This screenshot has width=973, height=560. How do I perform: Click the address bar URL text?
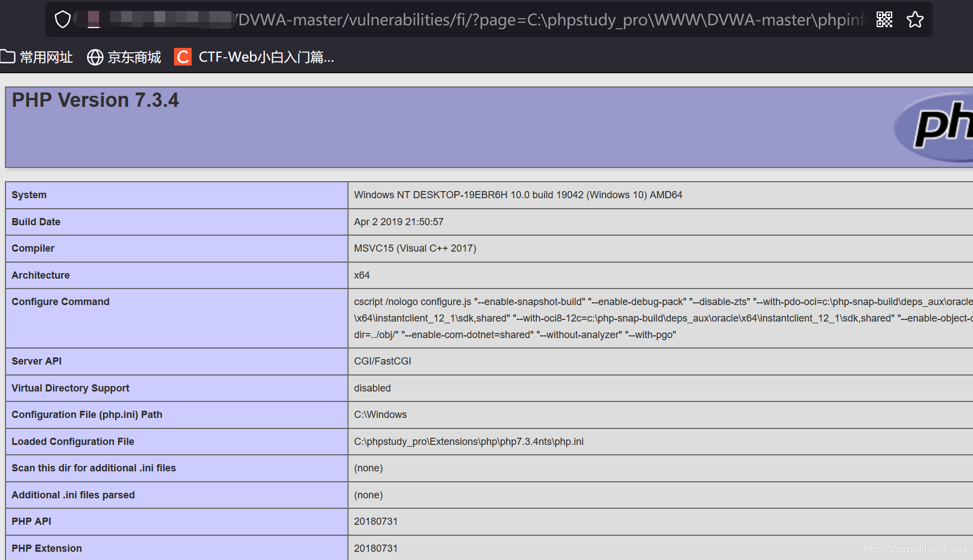552,20
